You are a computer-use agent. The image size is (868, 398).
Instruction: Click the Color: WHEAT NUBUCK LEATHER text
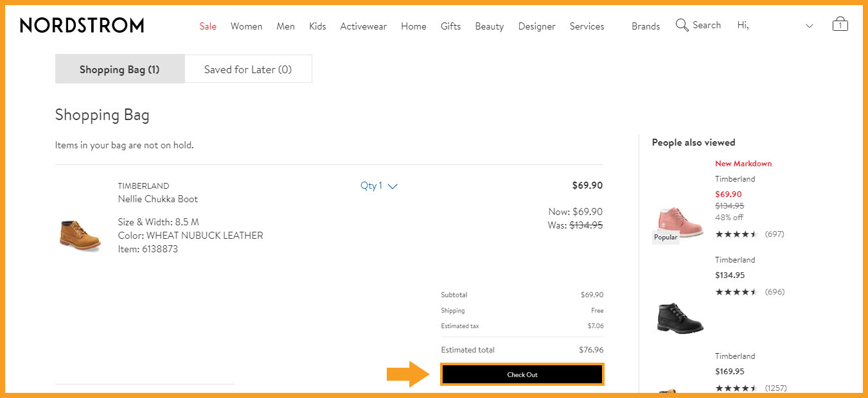pos(190,236)
